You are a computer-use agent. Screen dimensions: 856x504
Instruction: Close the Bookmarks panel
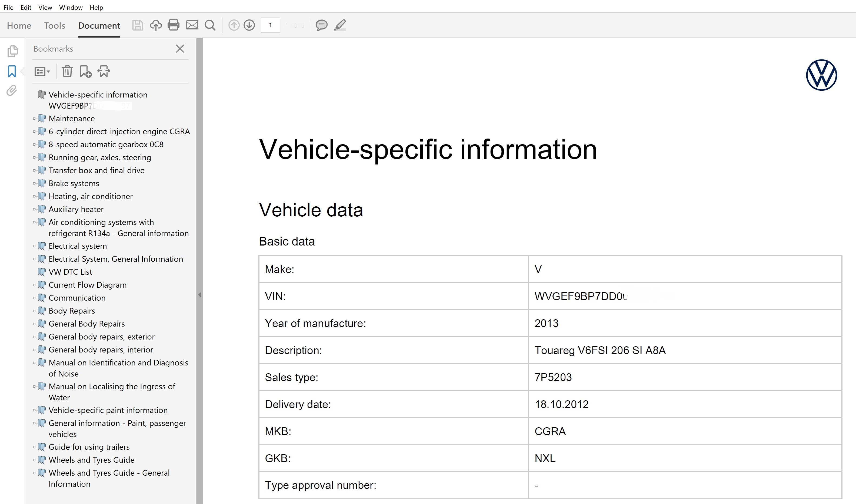(180, 49)
